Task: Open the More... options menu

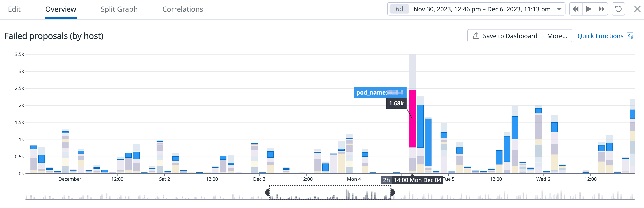Action: click(x=557, y=36)
